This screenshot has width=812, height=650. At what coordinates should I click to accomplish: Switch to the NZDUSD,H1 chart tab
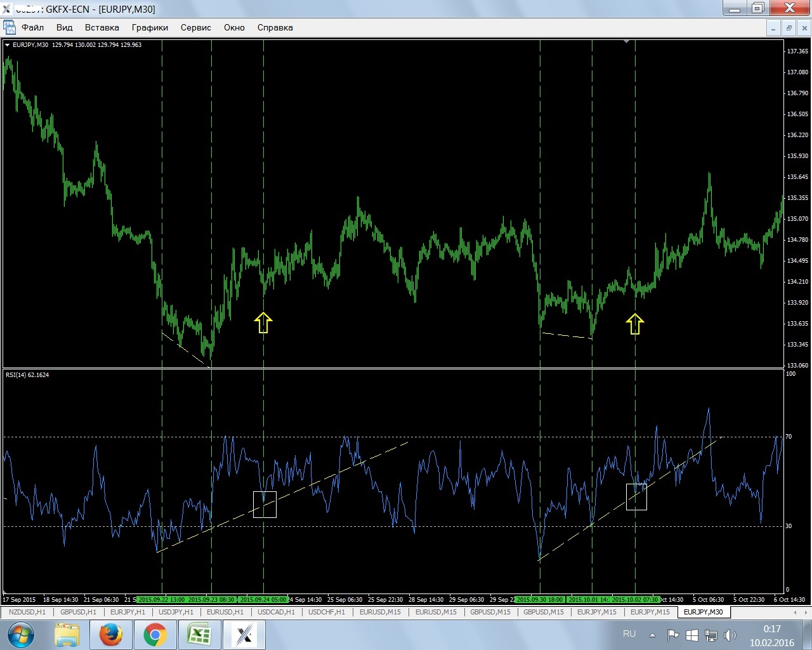tap(27, 612)
